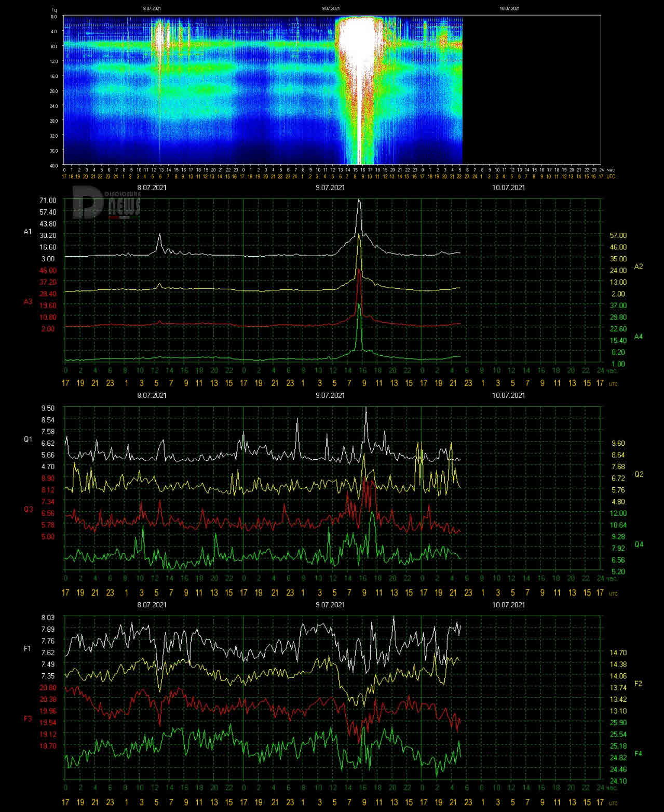This screenshot has width=664, height=812.
Task: Select the yellow A2 series label
Action: [x=639, y=267]
